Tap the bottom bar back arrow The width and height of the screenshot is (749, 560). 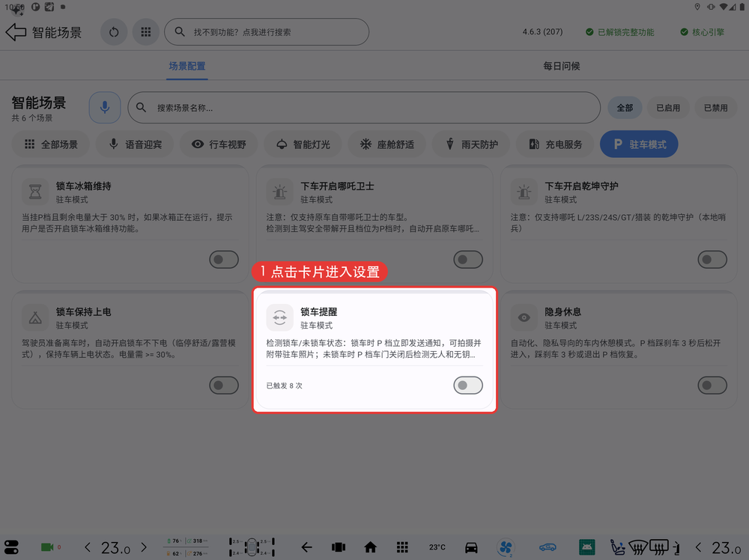[306, 547]
